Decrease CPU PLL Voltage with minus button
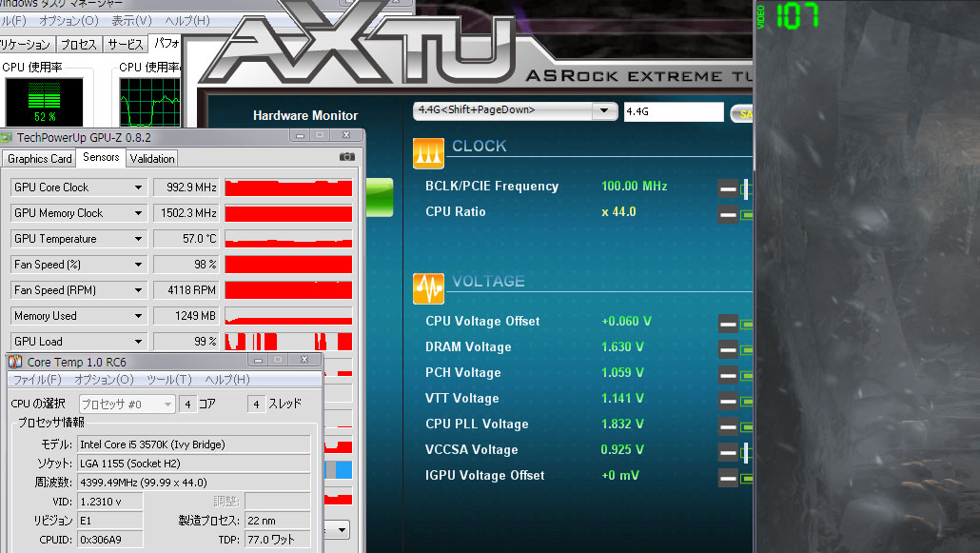The height and width of the screenshot is (553, 980). [x=728, y=426]
